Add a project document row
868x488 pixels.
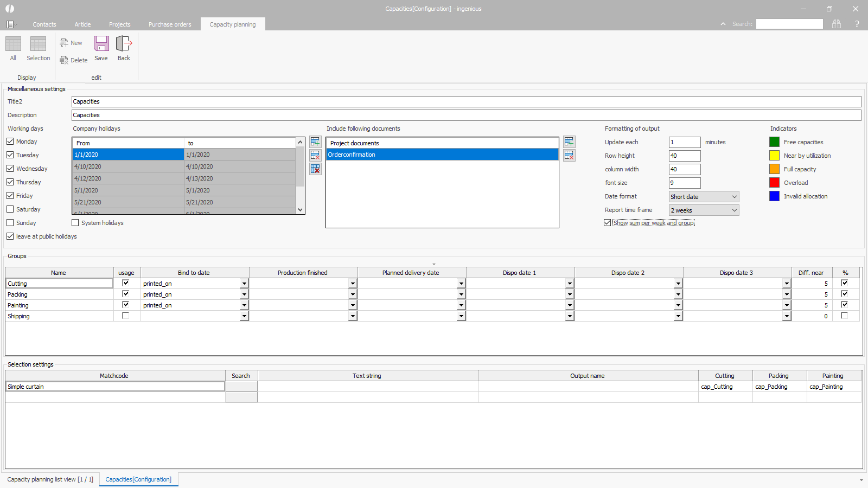tap(569, 142)
